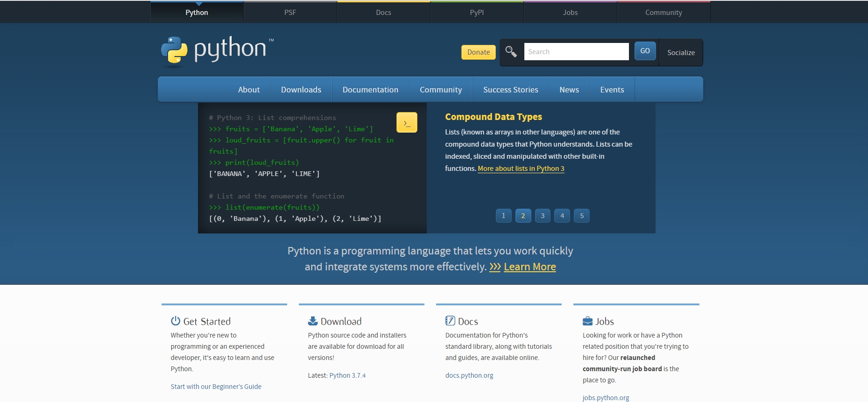868x402 pixels.
Task: Click the Compound Data Types heading
Action: click(x=494, y=117)
